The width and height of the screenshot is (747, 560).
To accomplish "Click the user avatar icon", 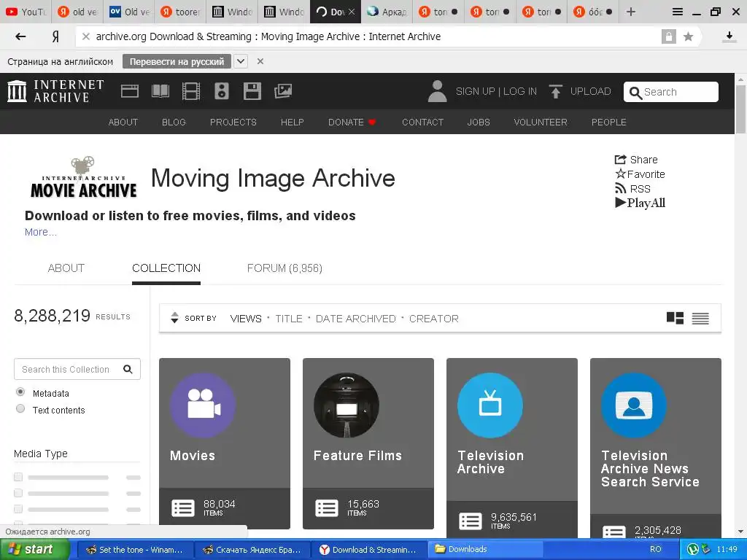I will tap(437, 91).
